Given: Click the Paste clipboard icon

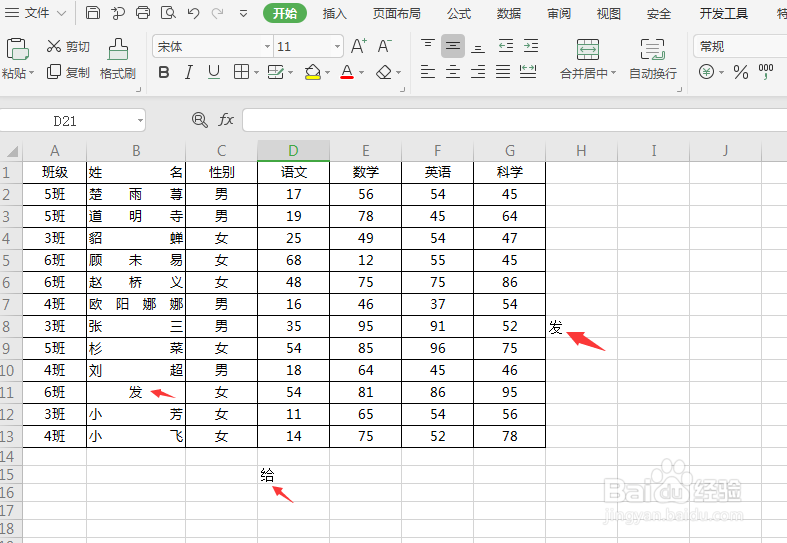Looking at the screenshot, I should coord(17,50).
